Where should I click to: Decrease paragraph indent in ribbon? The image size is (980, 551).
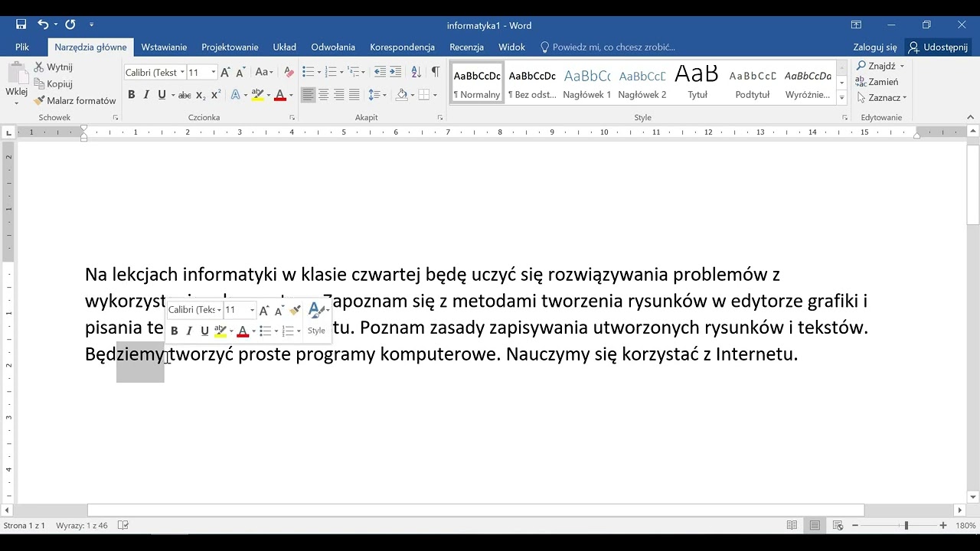[380, 72]
